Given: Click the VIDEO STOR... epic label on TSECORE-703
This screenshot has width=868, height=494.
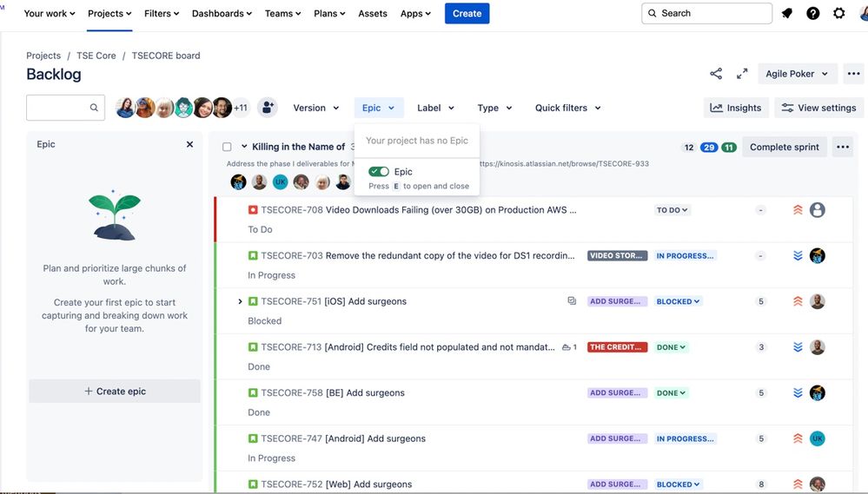Looking at the screenshot, I should pos(617,255).
